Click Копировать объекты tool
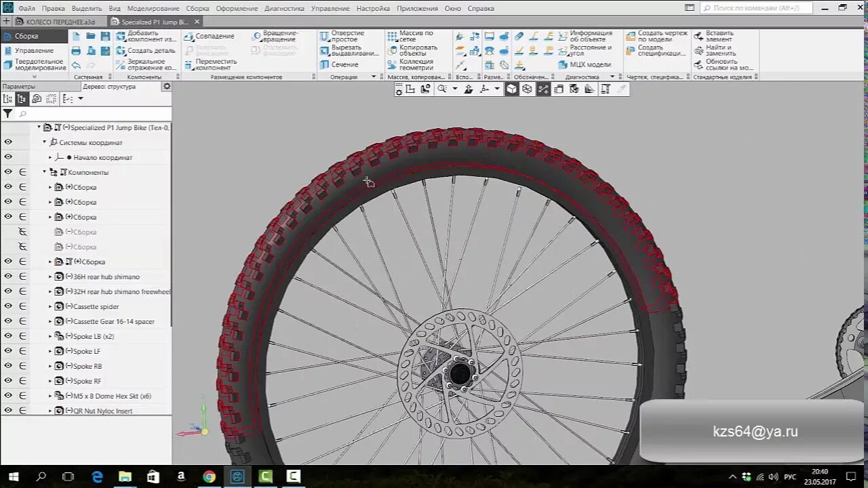 [412, 50]
